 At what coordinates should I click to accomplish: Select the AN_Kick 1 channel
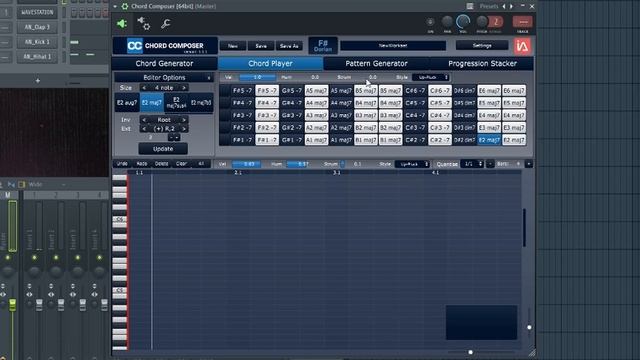tap(37, 42)
